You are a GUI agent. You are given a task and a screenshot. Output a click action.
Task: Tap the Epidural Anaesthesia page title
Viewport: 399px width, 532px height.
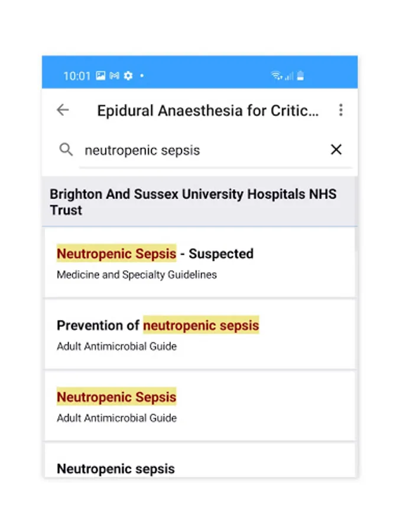point(207,111)
